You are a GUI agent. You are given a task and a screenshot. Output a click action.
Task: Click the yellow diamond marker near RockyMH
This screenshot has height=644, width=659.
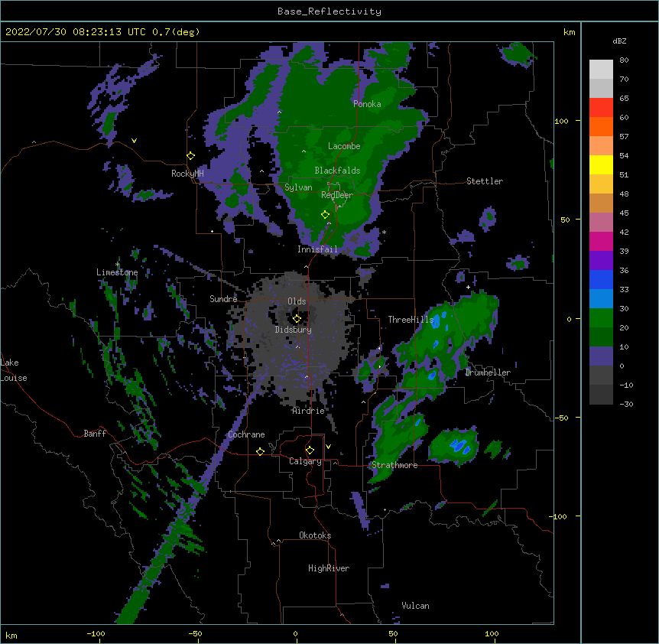pyautogui.click(x=190, y=156)
